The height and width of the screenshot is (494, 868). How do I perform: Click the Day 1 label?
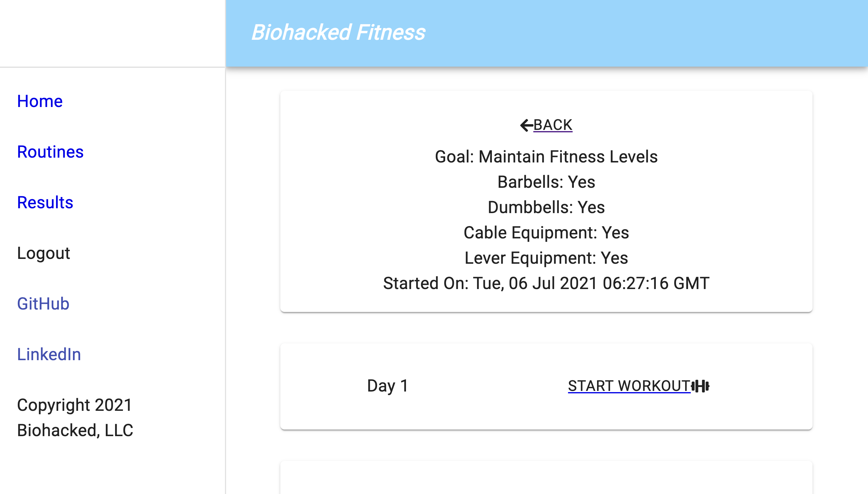387,386
